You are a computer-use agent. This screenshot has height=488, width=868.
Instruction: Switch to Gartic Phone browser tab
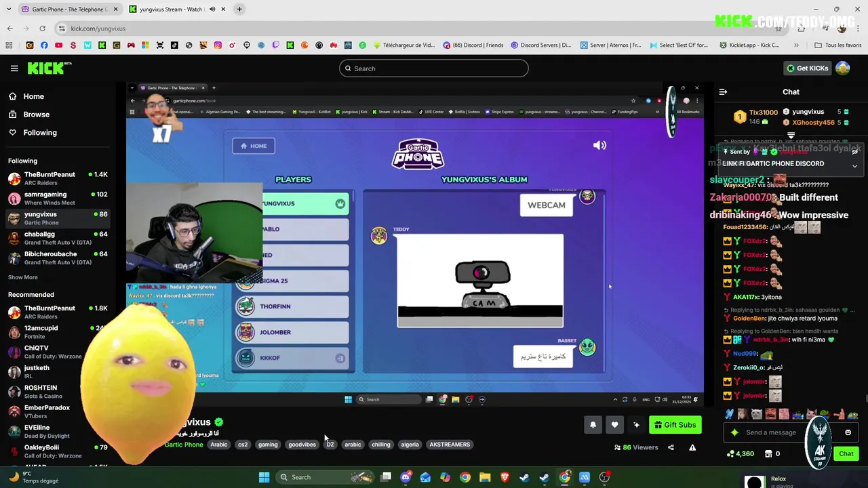pyautogui.click(x=69, y=9)
